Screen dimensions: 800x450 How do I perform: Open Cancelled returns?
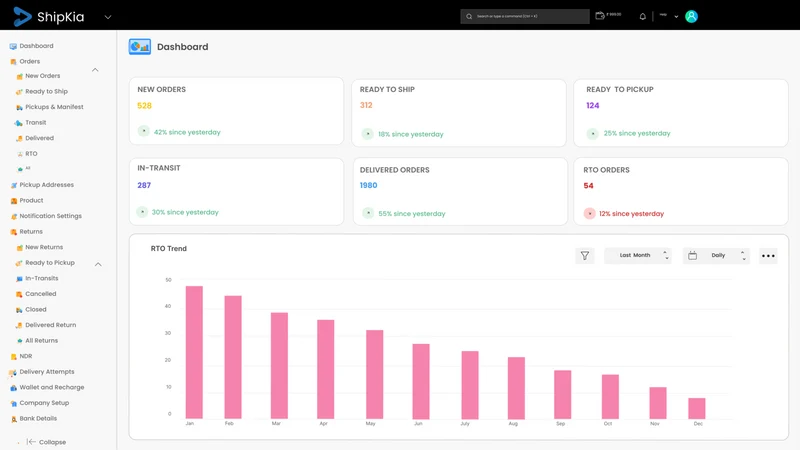pyautogui.click(x=41, y=294)
